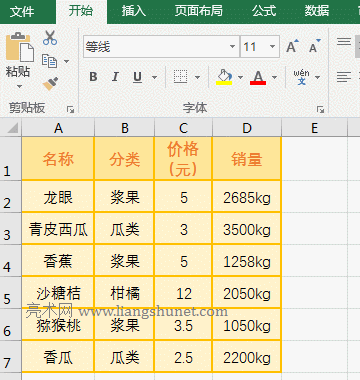The height and width of the screenshot is (380, 360).
Task: Apply yellow fill color bucket
Action: tap(224, 77)
